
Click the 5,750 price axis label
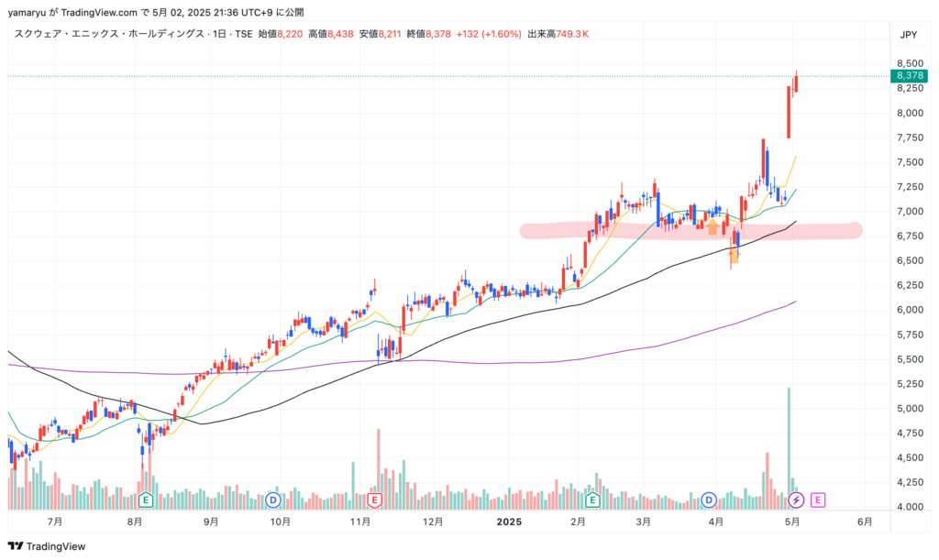(x=910, y=335)
